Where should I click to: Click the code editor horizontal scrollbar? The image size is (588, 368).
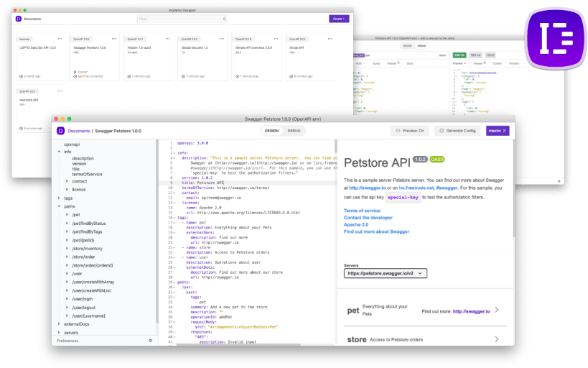238,344
